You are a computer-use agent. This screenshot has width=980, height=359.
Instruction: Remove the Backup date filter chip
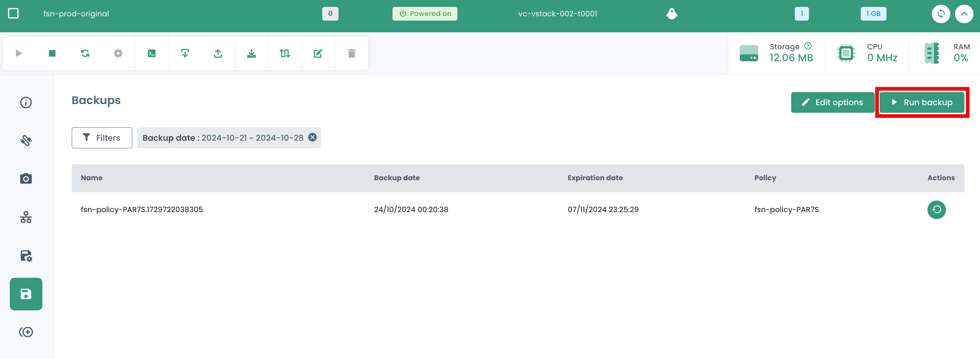[312, 137]
